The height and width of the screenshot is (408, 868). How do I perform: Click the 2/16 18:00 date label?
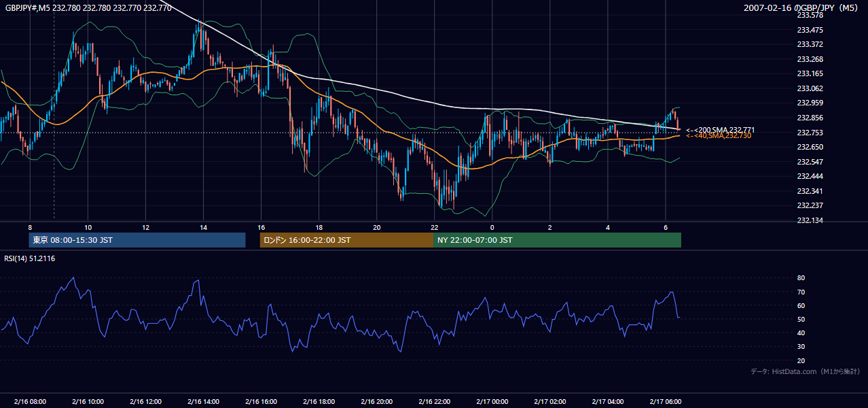click(319, 401)
